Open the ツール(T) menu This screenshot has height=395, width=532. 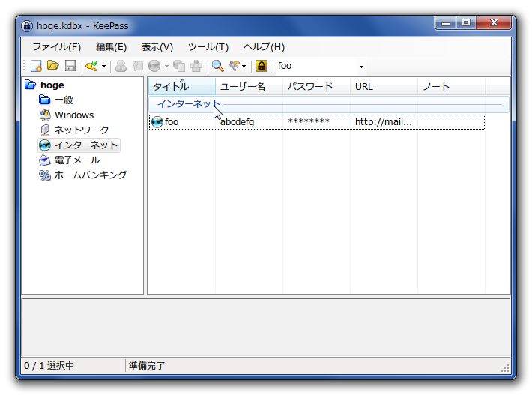coord(208,47)
